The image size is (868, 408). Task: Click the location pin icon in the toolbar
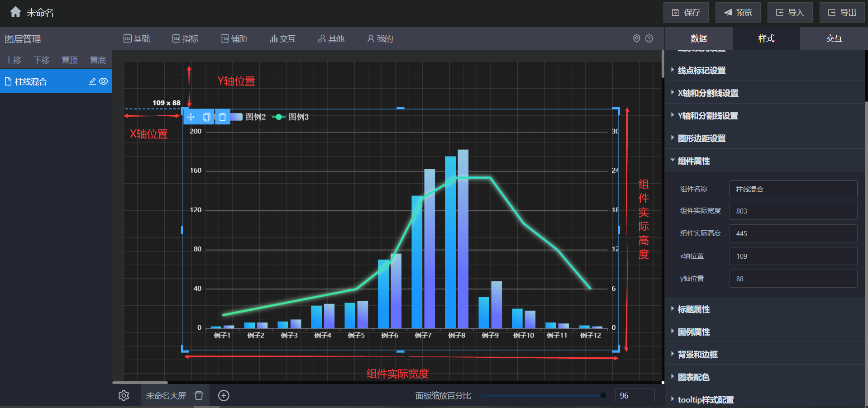[x=636, y=38]
